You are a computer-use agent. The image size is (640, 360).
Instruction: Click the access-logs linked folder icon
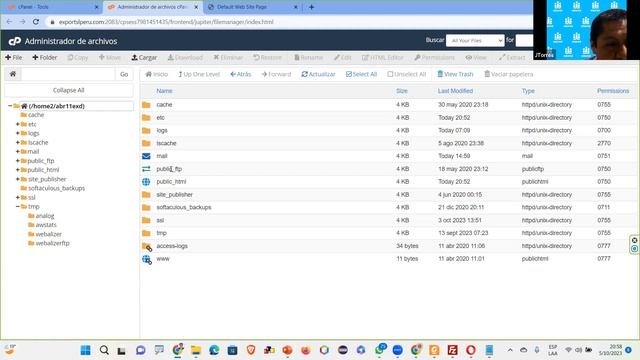[147, 247]
